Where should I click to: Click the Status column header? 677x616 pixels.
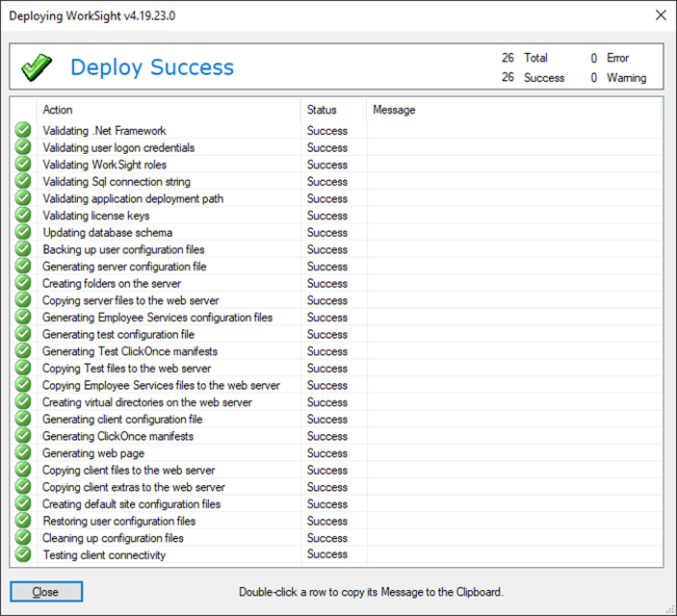click(333, 110)
